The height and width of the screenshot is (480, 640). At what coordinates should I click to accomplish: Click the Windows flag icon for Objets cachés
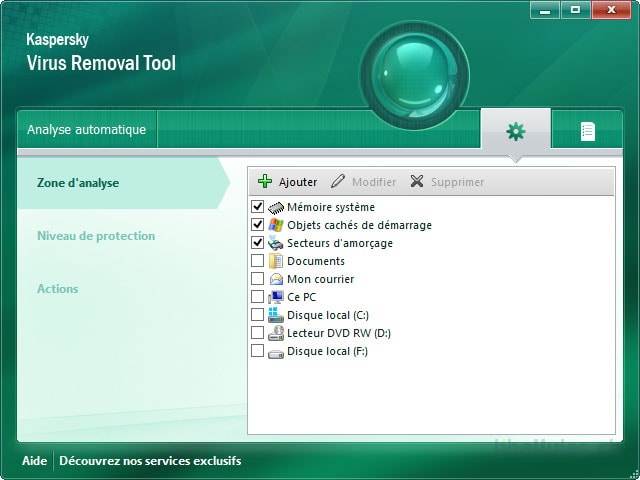point(276,225)
